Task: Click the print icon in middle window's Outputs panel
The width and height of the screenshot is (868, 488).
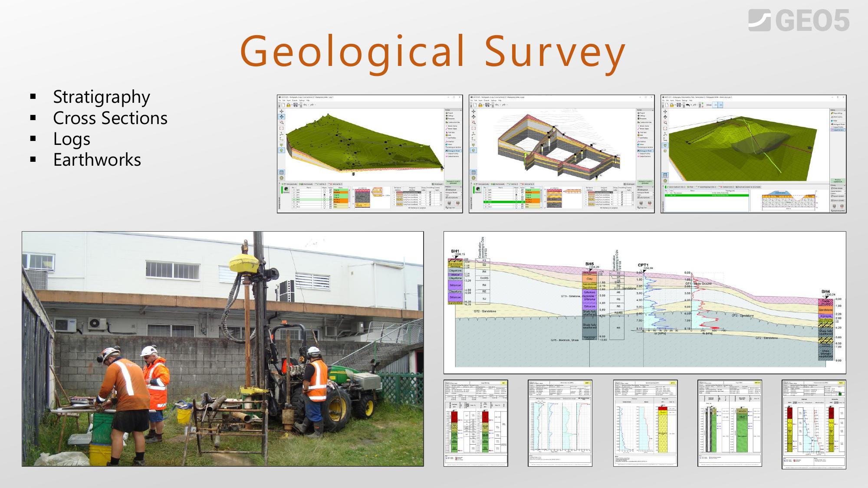Action: click(641, 203)
